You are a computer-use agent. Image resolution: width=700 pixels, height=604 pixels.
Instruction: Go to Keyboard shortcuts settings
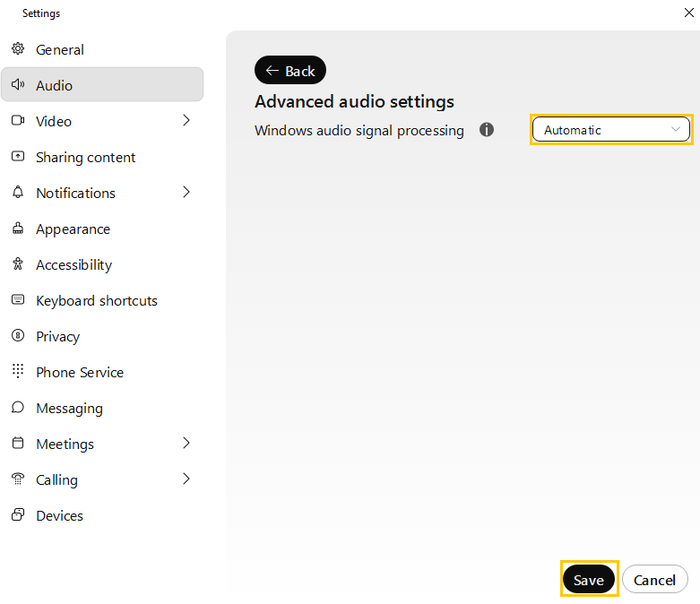(96, 300)
